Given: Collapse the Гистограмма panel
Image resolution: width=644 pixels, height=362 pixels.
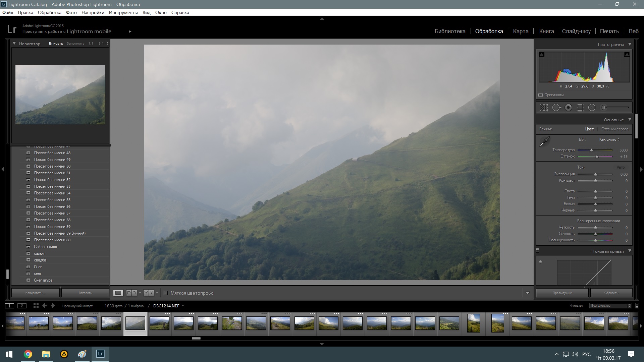Looking at the screenshot, I should (x=630, y=44).
